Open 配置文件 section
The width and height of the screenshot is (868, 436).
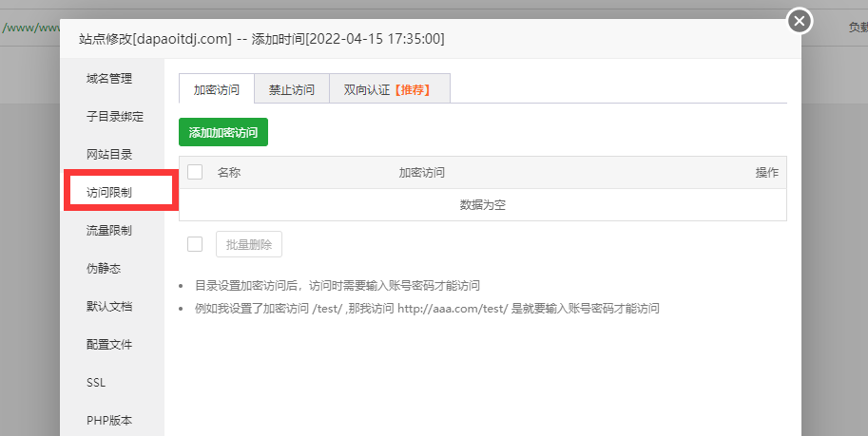coord(109,345)
